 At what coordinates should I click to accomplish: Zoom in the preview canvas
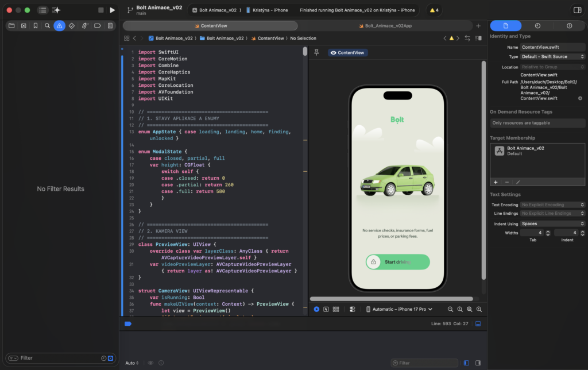pos(479,309)
